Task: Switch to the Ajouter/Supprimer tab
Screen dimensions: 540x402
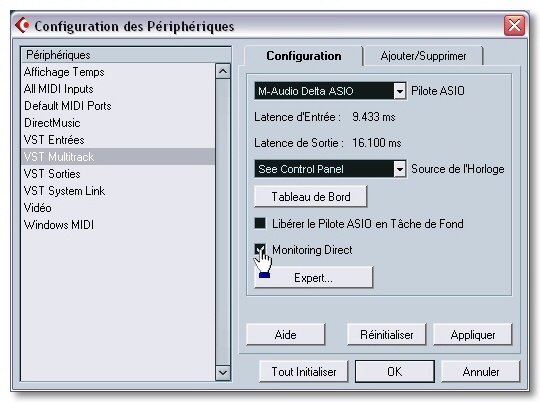Action: pyautogui.click(x=423, y=56)
